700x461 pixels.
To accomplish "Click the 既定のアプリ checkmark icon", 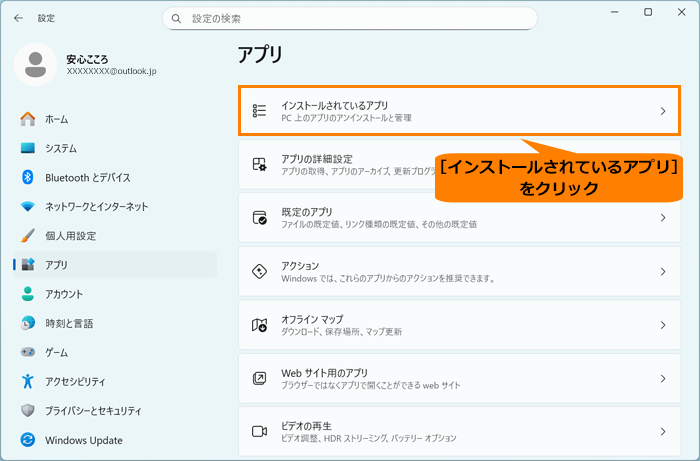I will (x=259, y=218).
